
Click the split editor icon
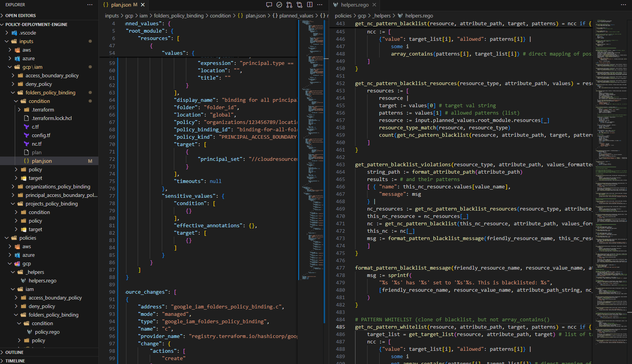point(310,5)
